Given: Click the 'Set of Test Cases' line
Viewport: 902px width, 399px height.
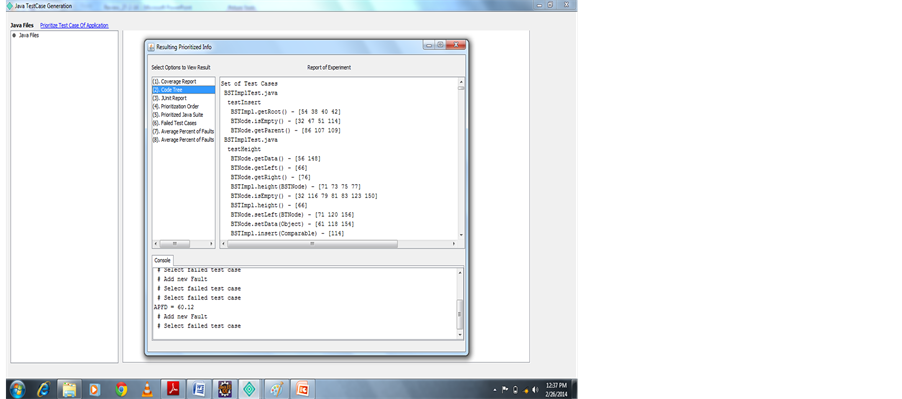Looking at the screenshot, I should [250, 84].
